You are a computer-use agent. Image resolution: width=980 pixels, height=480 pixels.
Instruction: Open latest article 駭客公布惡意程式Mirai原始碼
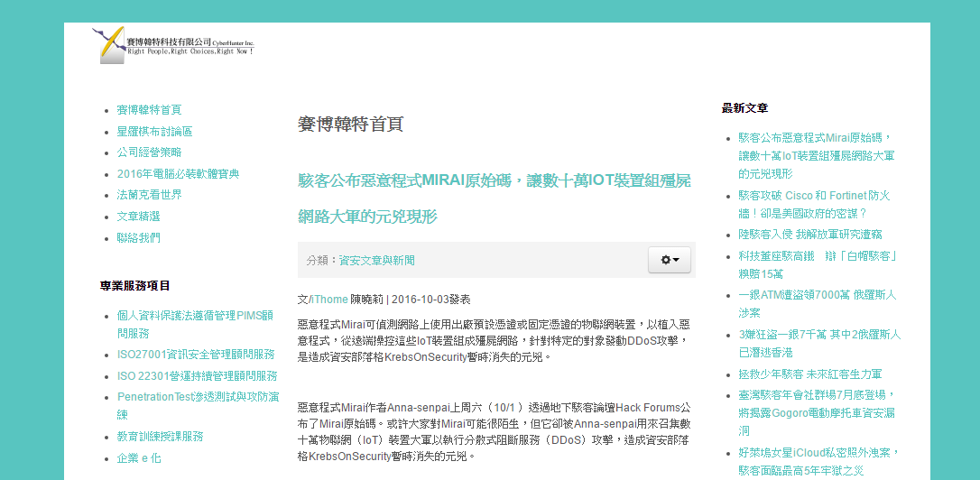click(817, 155)
